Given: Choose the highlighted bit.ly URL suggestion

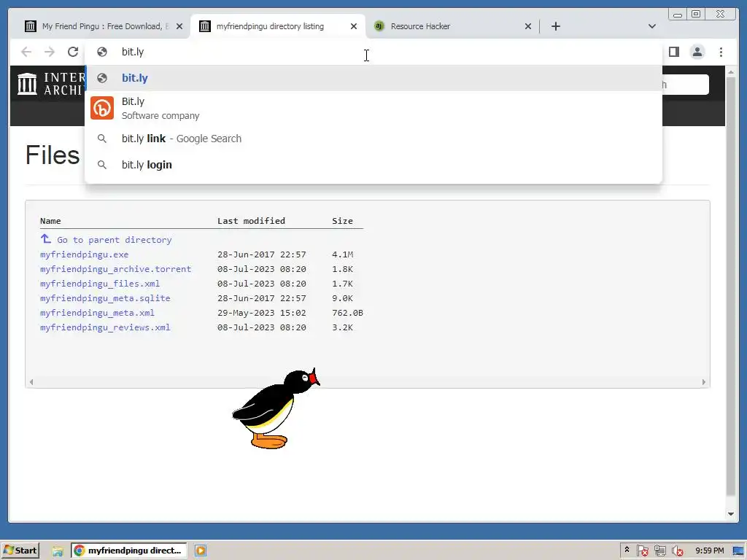Looking at the screenshot, I should click(373, 78).
